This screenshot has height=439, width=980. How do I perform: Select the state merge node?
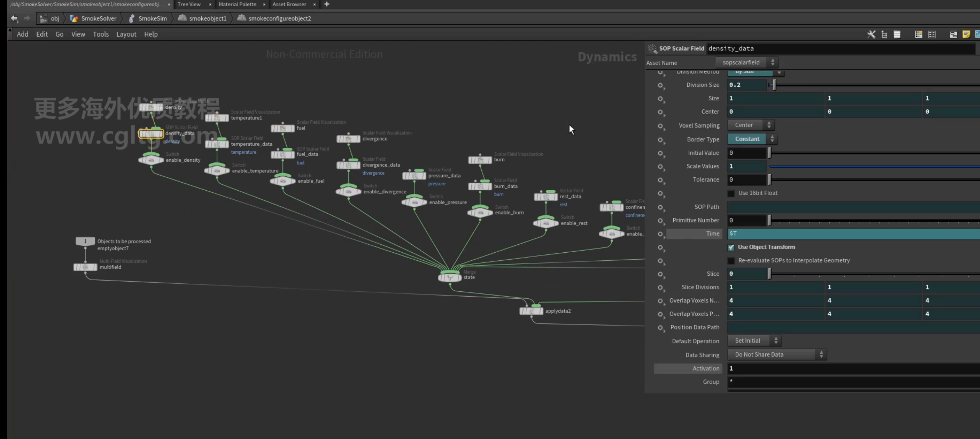pos(450,277)
